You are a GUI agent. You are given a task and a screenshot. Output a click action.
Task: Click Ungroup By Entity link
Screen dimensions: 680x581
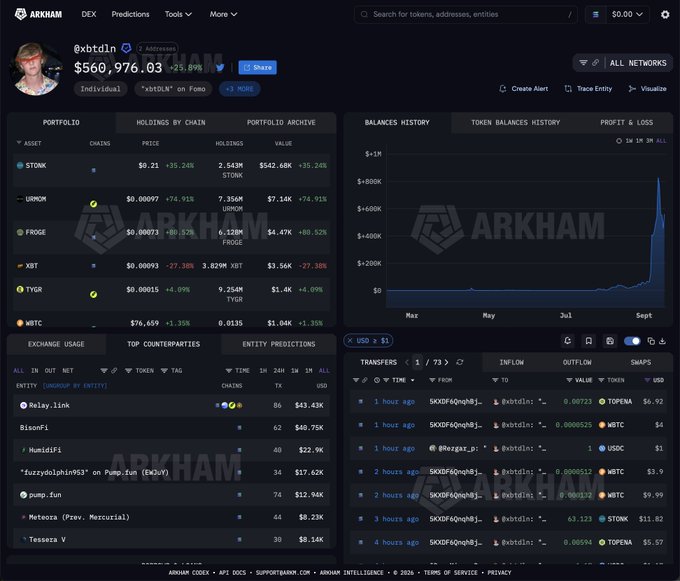coord(75,386)
